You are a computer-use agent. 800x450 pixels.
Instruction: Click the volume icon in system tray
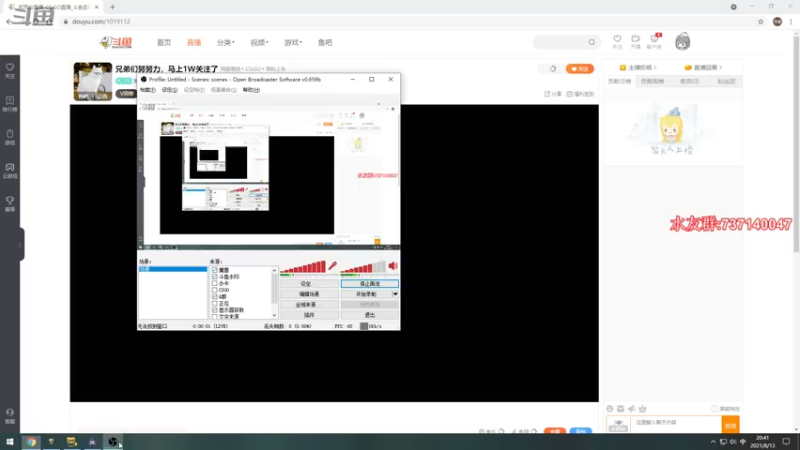tap(733, 442)
